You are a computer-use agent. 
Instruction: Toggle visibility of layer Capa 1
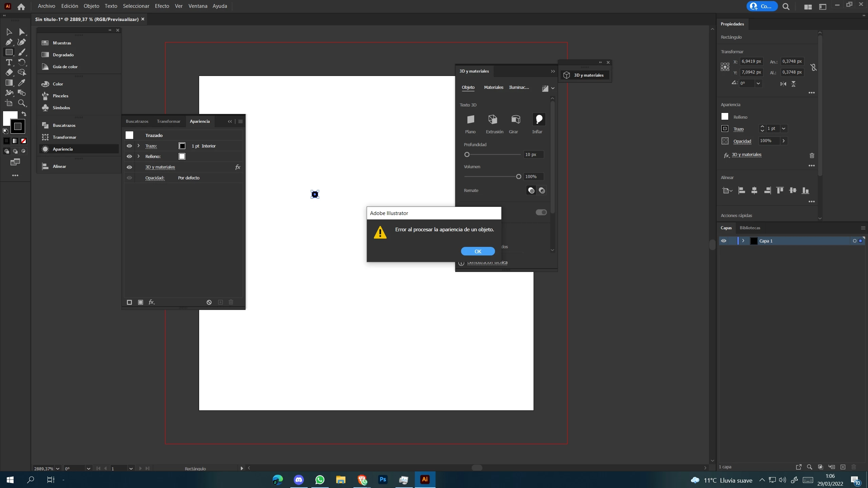[x=724, y=241]
